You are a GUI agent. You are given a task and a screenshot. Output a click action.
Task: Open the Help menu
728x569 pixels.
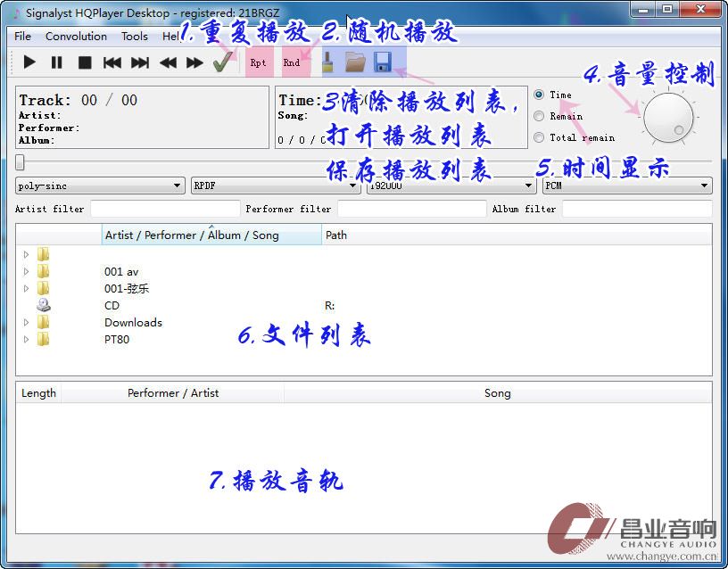click(171, 37)
